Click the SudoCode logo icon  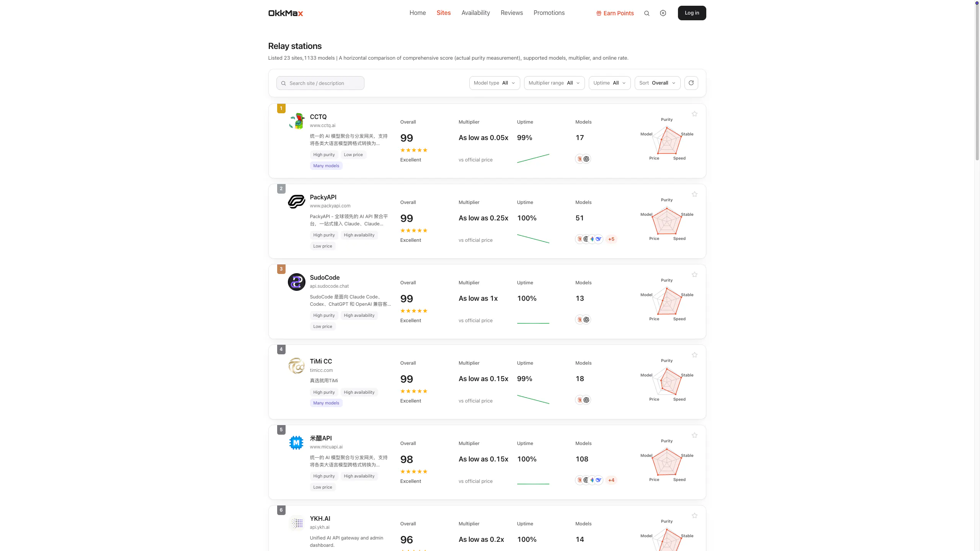pos(297,282)
